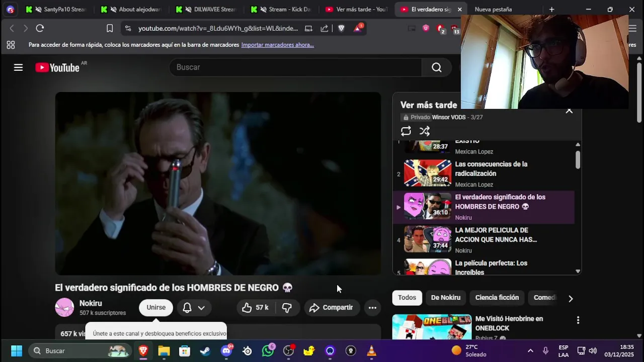
Task: Switch to About alejodwar tab
Action: (x=132, y=9)
